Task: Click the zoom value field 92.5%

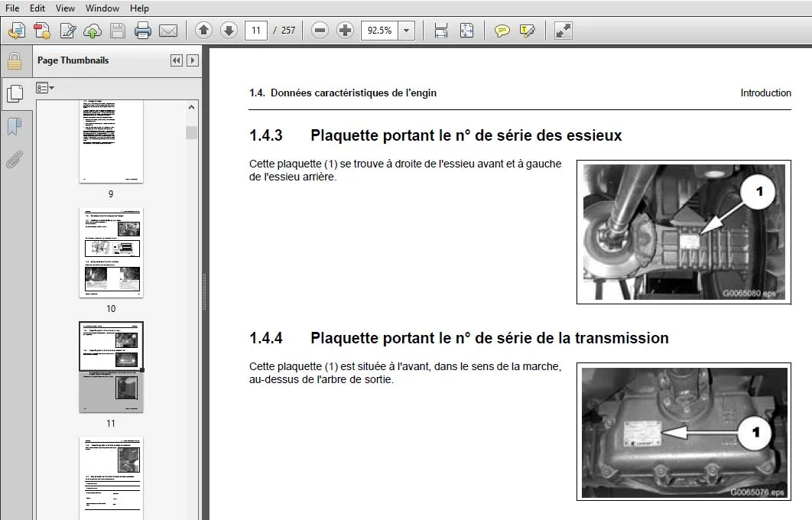Action: click(379, 31)
